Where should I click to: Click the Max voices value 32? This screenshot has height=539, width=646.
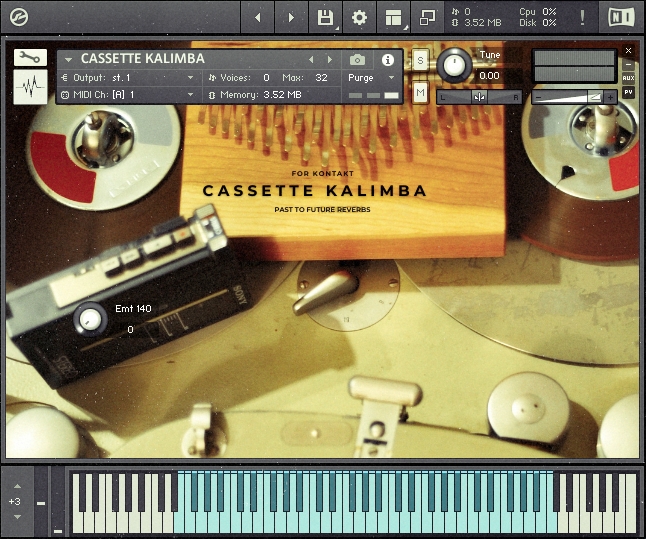pyautogui.click(x=321, y=77)
